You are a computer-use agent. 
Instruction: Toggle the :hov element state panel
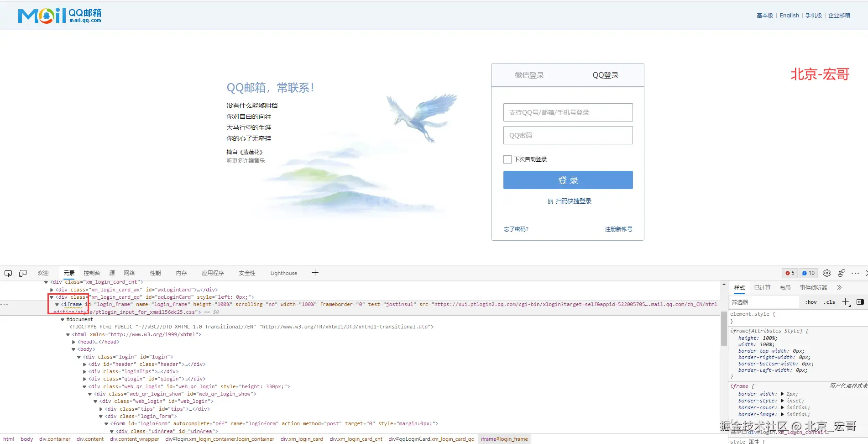(x=811, y=302)
